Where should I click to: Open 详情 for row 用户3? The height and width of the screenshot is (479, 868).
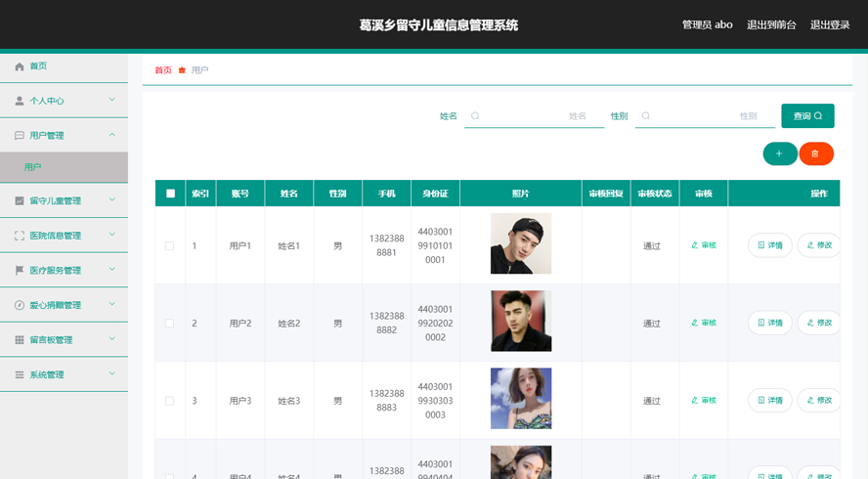pos(770,401)
